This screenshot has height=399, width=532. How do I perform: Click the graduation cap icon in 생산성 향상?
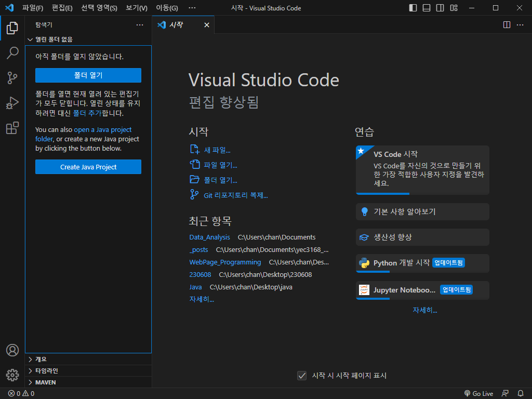364,237
